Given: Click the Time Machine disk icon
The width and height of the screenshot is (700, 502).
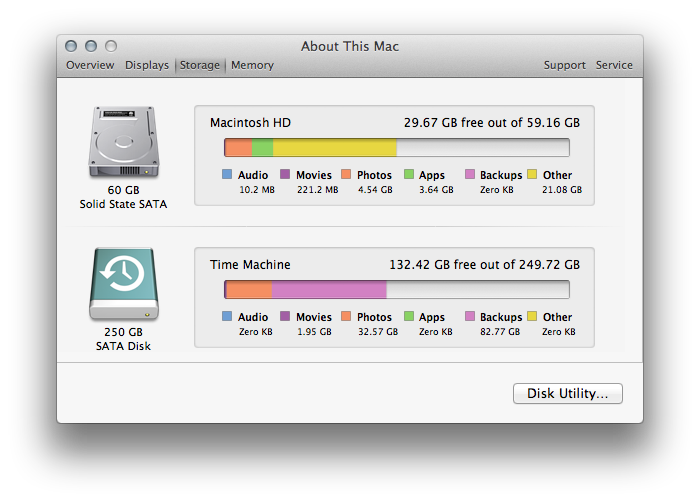Looking at the screenshot, I should point(124,284).
